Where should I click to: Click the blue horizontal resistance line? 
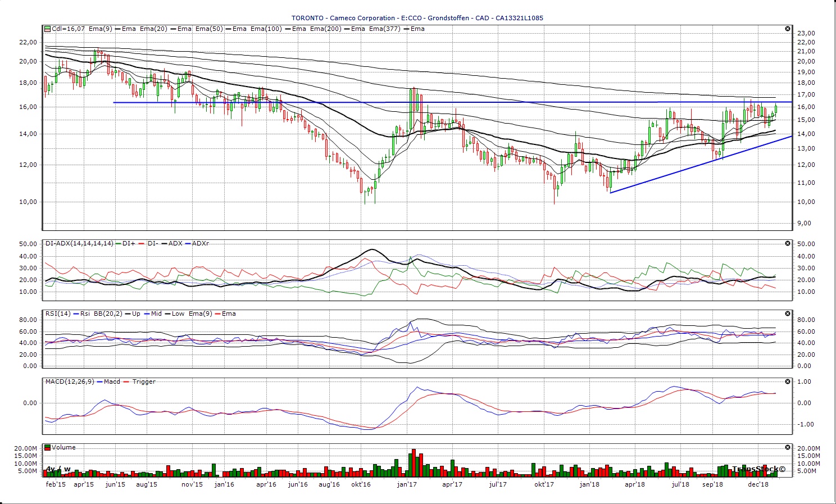pos(452,102)
